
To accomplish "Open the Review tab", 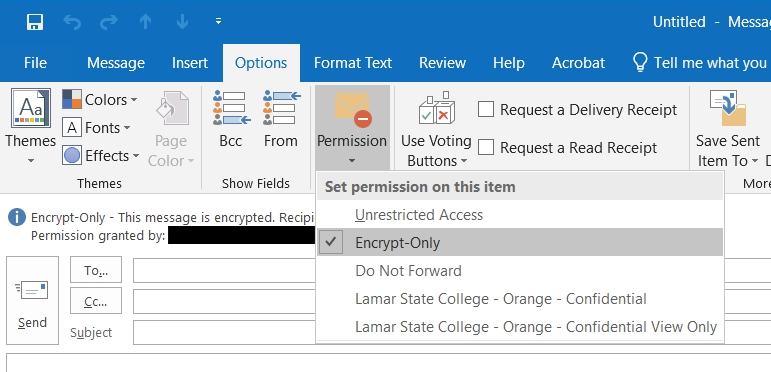I will [x=442, y=63].
